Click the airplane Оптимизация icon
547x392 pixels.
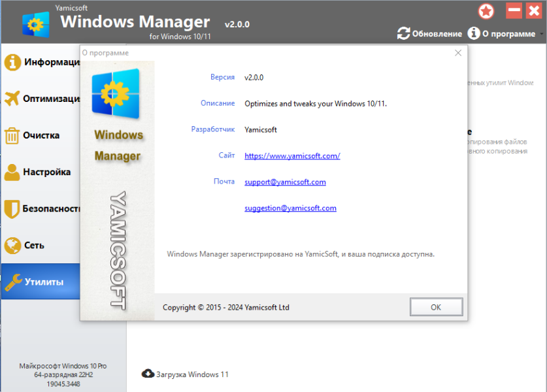point(12,99)
